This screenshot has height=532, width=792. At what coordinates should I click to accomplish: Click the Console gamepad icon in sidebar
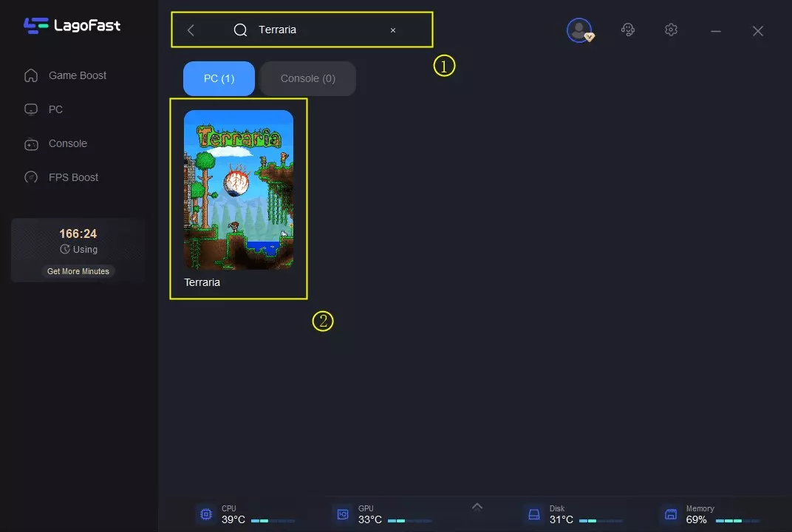[x=31, y=144]
